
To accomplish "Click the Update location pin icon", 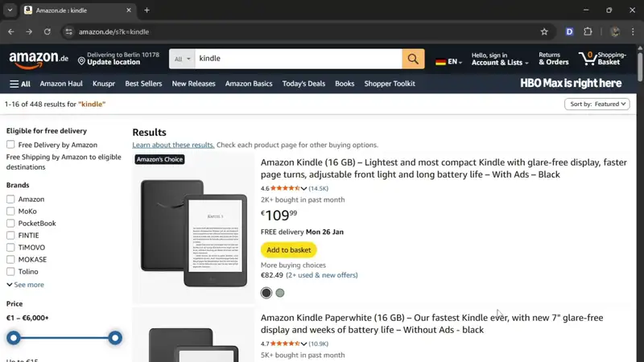I will (81, 60).
